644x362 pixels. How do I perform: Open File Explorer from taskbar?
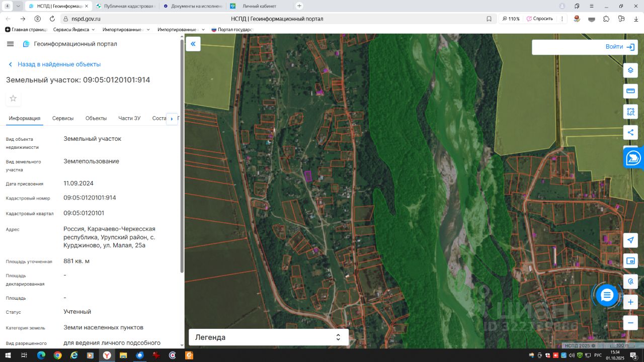tap(123, 355)
